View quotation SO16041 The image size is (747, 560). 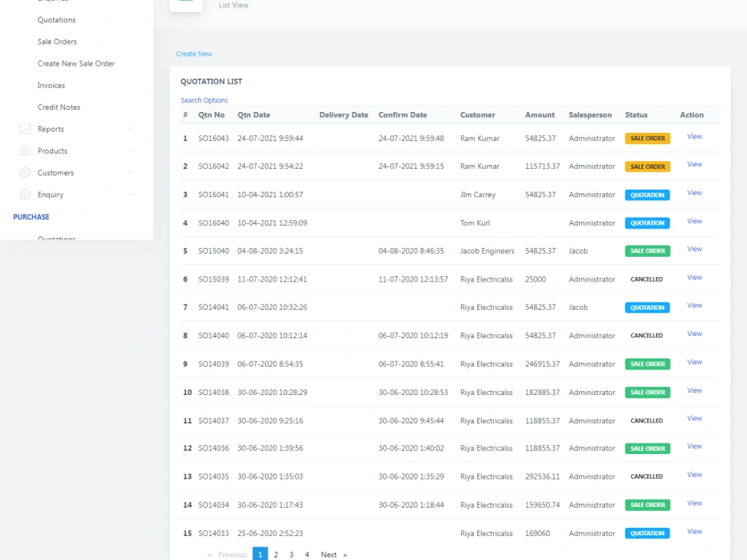(x=694, y=193)
